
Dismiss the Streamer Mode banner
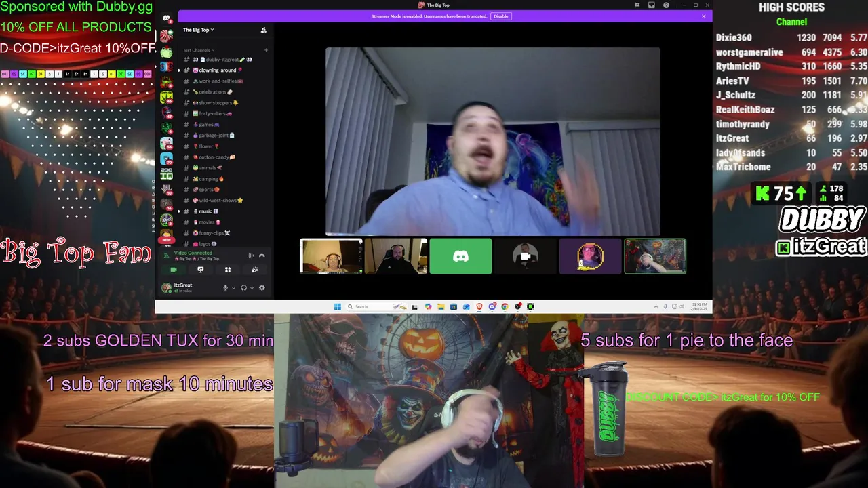[x=704, y=16]
